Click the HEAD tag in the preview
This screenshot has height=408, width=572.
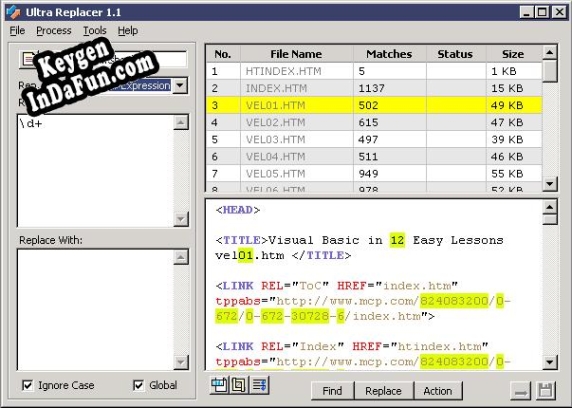tap(237, 210)
